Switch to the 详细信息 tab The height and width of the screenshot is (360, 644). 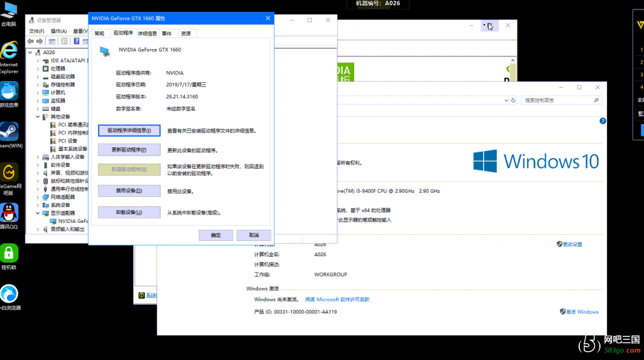tap(147, 33)
